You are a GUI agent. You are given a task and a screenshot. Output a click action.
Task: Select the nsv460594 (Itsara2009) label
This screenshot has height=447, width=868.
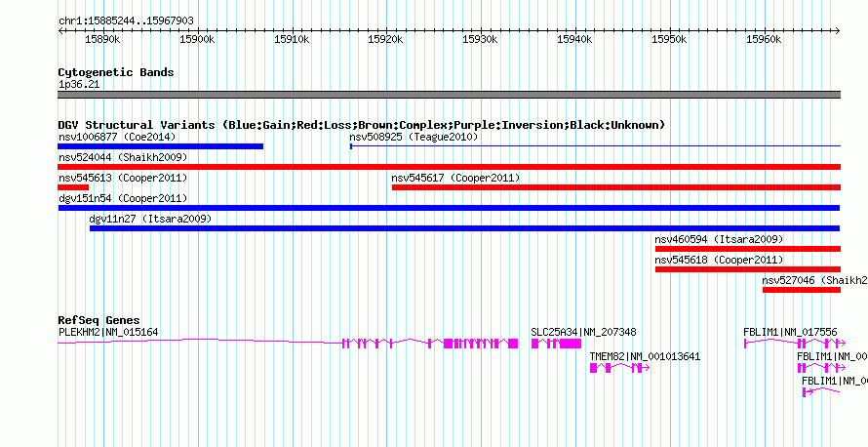point(719,239)
